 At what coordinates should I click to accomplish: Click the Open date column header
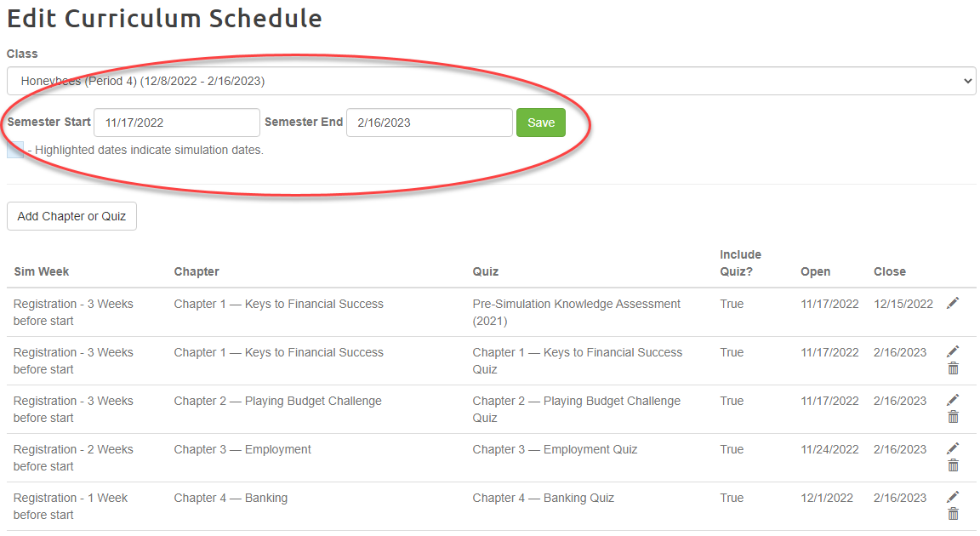815,271
